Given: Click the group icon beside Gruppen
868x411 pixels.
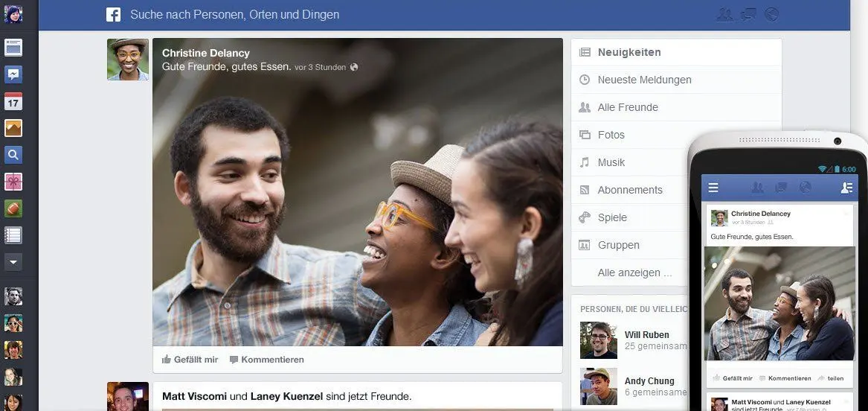Looking at the screenshot, I should tap(585, 245).
